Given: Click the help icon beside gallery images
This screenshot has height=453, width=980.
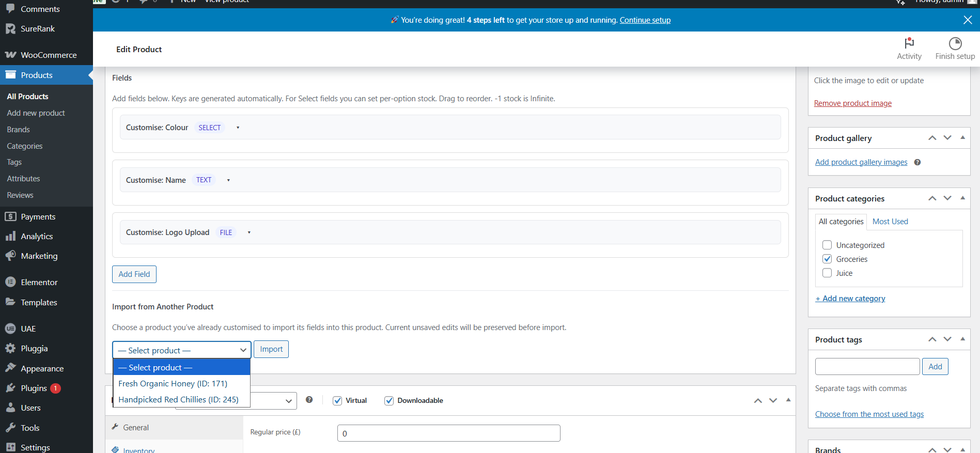Looking at the screenshot, I should point(917,162).
